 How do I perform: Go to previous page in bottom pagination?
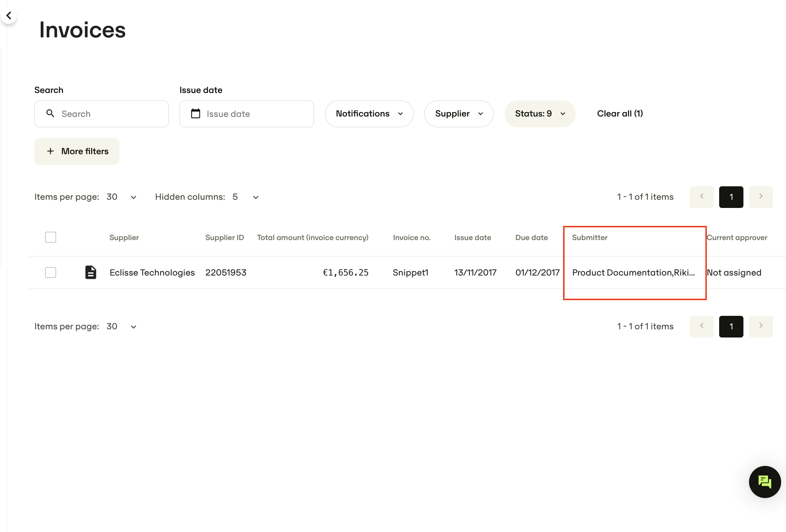point(702,326)
